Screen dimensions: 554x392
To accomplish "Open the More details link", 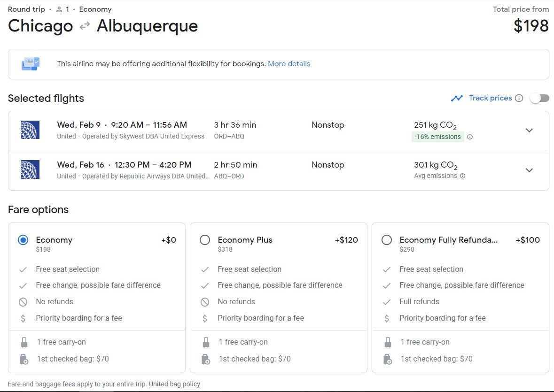I will pyautogui.click(x=289, y=64).
